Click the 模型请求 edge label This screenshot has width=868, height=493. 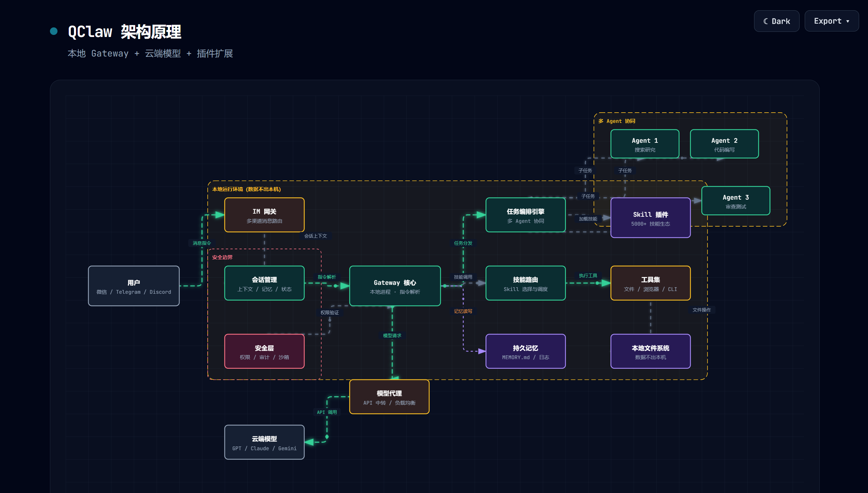coord(392,336)
